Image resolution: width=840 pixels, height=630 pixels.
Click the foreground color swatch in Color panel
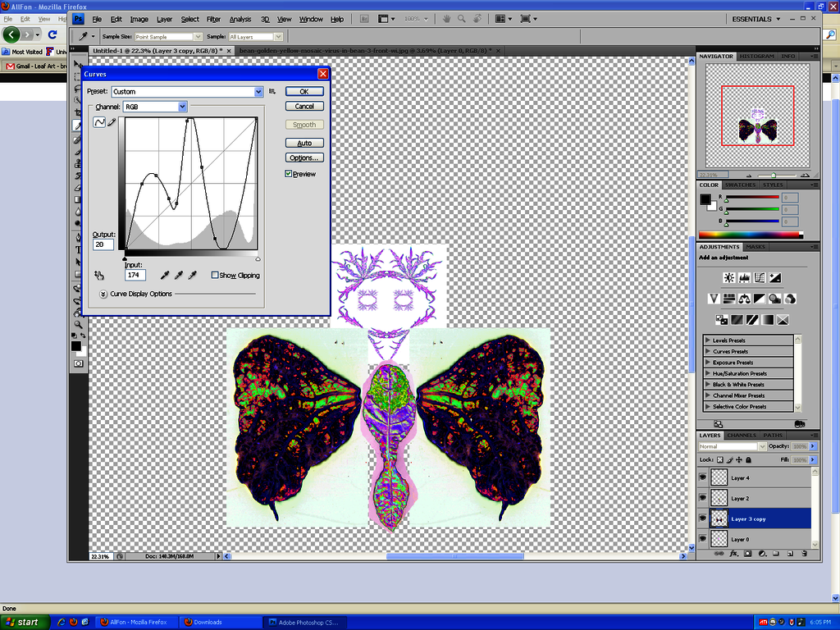point(705,199)
